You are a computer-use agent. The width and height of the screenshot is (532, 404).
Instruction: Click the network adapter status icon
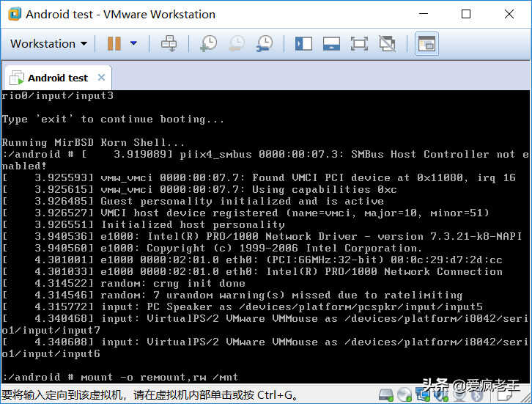tap(423, 394)
